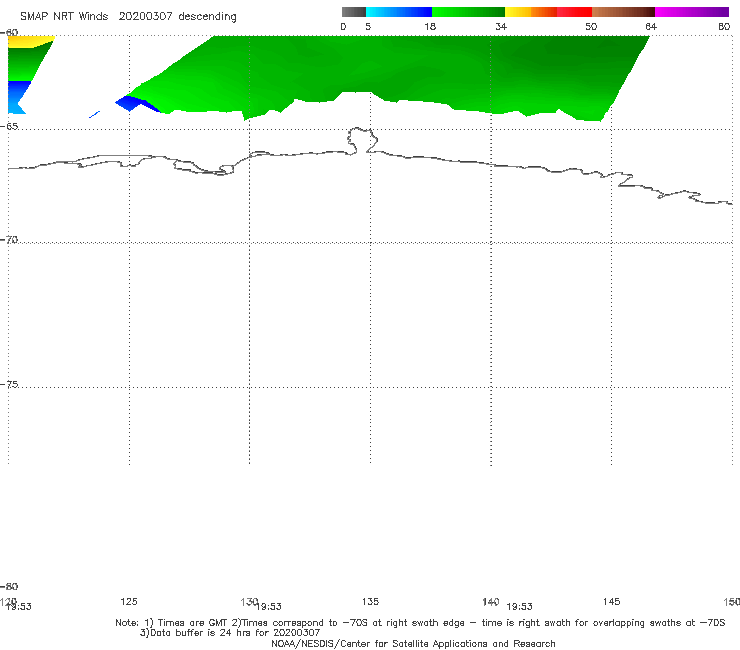The height and width of the screenshot is (650, 740).
Task: Click the 'SMAP NRT Winds 20200307 descending' title
Action: click(128, 17)
